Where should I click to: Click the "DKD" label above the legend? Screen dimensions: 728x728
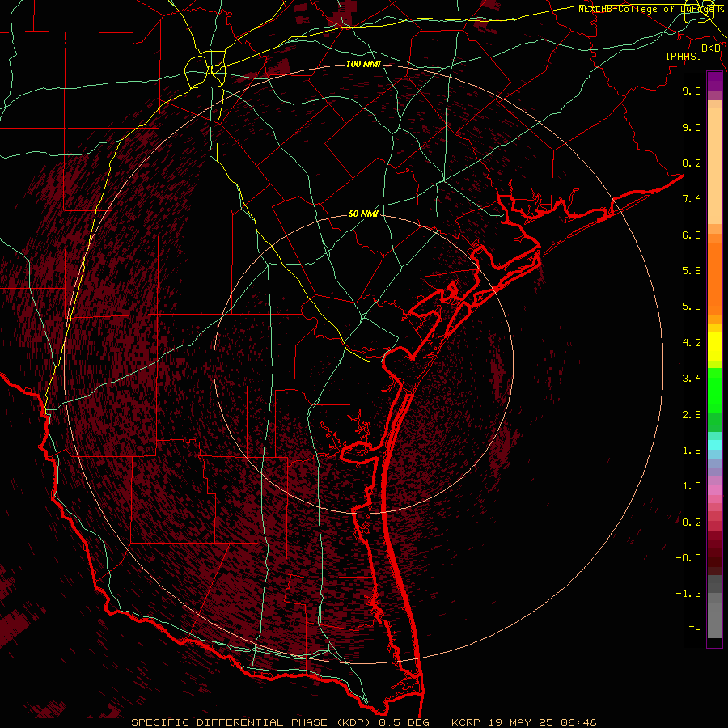coord(711,49)
